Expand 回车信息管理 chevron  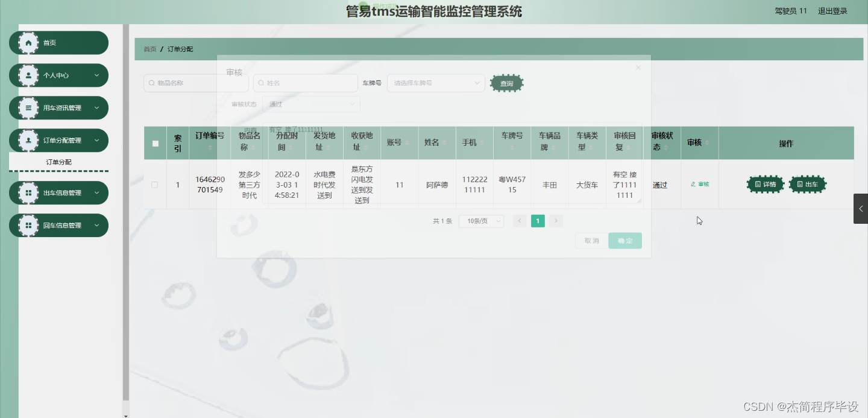click(96, 226)
